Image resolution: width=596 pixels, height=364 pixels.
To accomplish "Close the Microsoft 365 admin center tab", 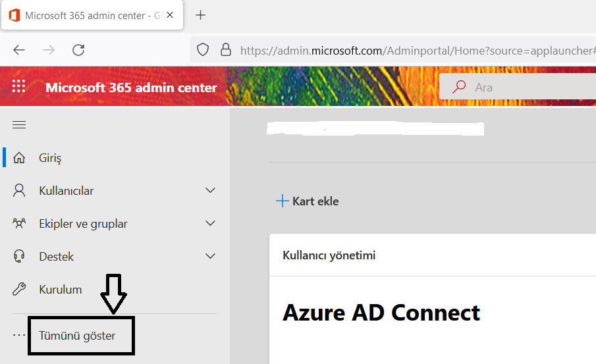I will (170, 15).
